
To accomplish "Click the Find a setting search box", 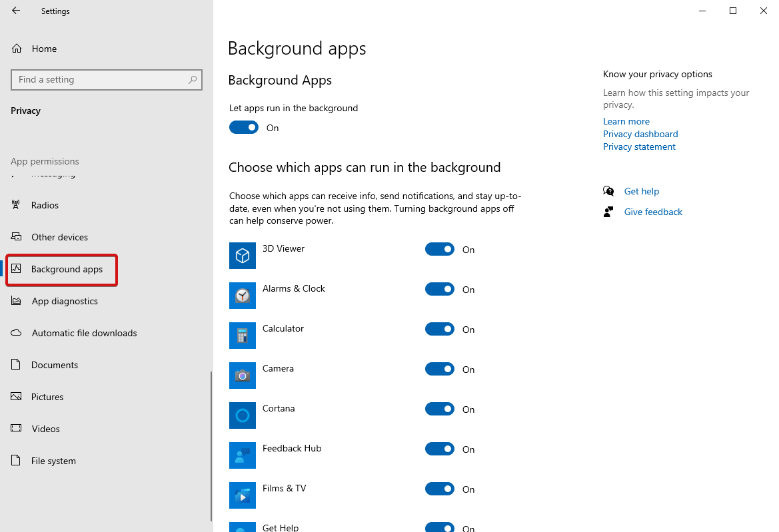I will [x=100, y=80].
